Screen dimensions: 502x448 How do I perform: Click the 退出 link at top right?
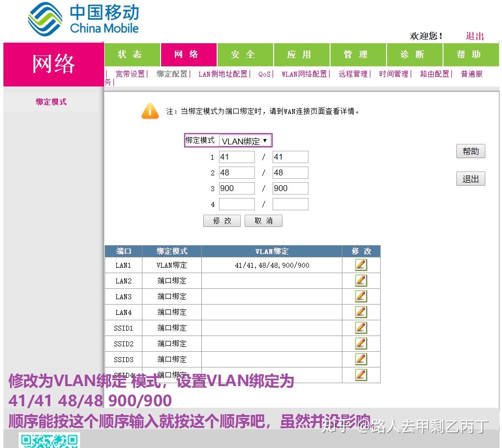[x=475, y=36]
